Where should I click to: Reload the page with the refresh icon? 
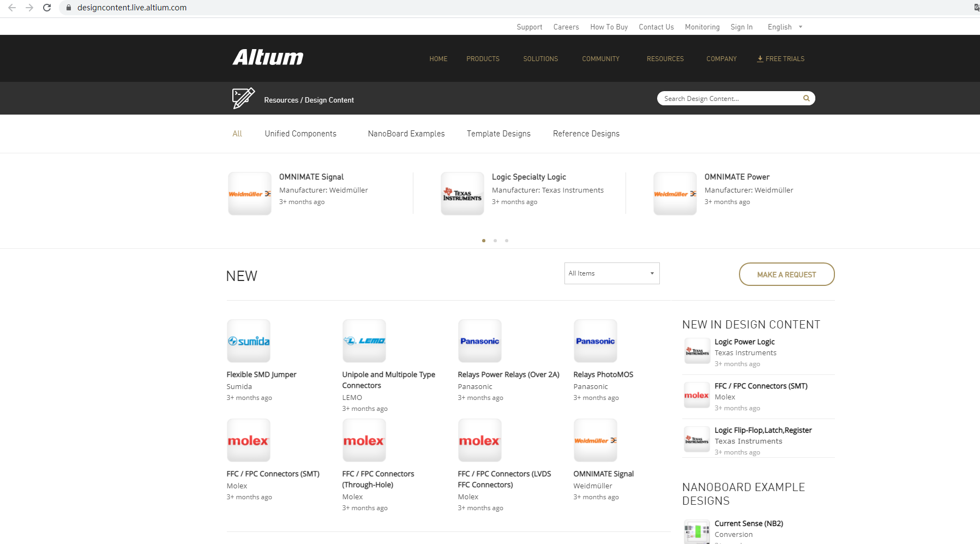[47, 8]
